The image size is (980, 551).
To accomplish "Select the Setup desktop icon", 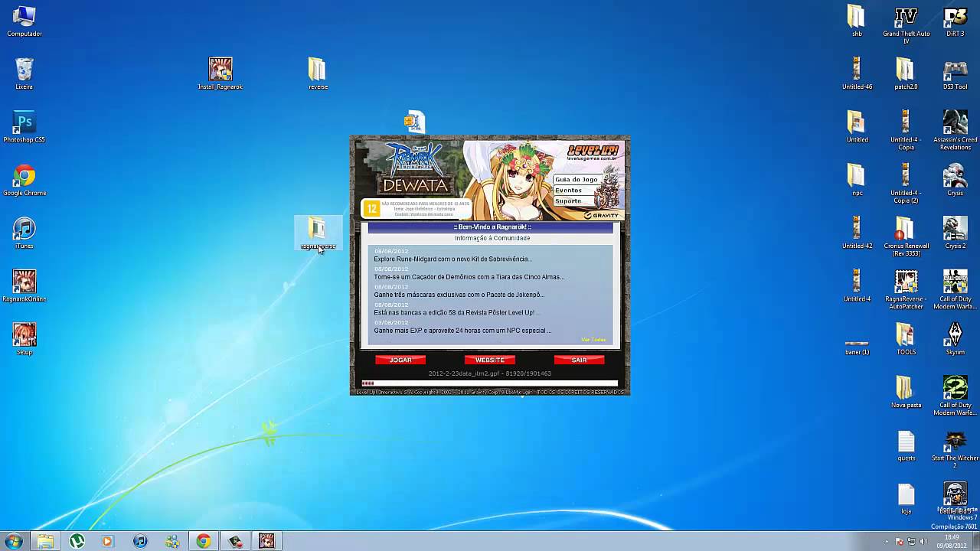I will pyautogui.click(x=24, y=339).
